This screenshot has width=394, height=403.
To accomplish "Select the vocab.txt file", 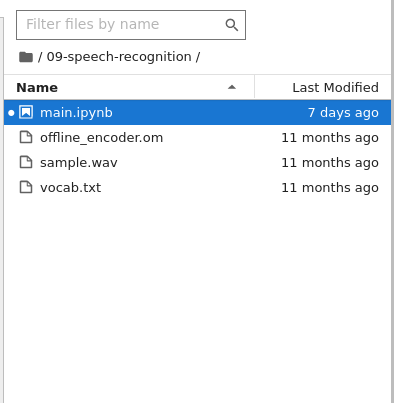I will coord(197,187).
